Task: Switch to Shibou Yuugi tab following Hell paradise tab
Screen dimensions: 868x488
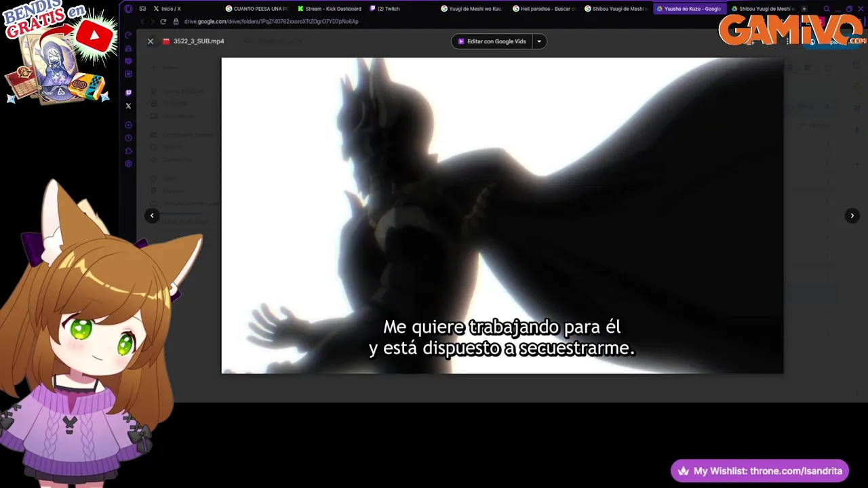Action: tap(617, 9)
